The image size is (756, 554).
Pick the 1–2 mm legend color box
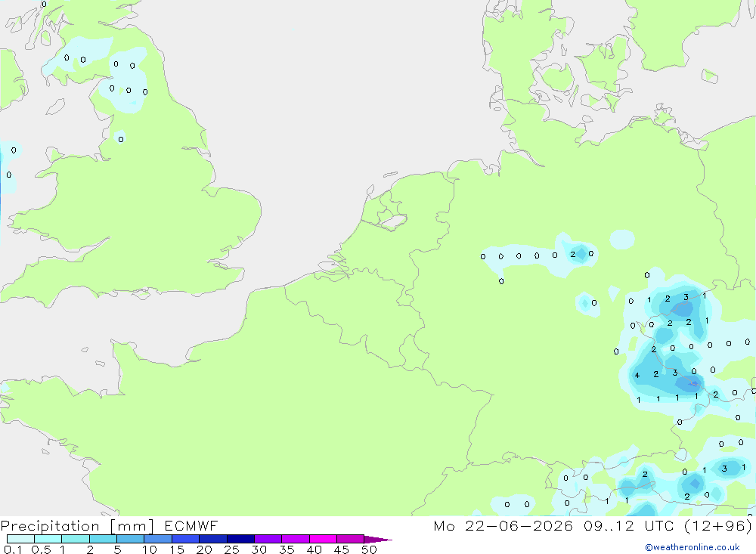76,539
